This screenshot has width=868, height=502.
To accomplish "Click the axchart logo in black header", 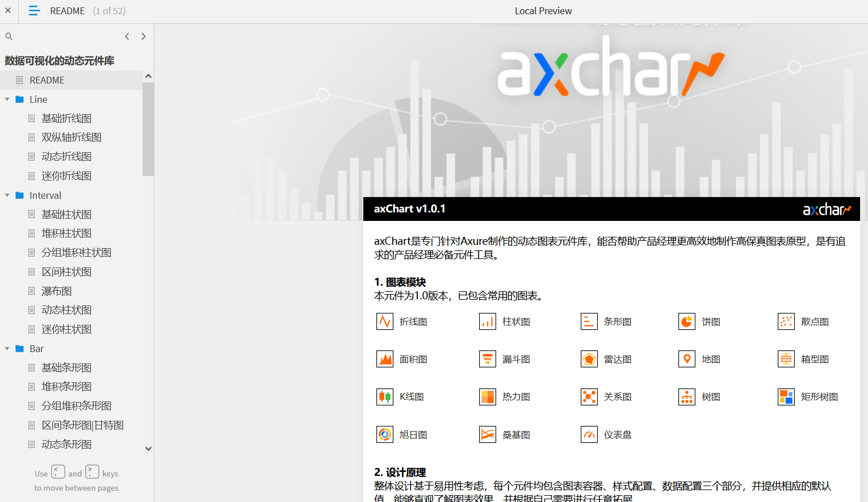I will point(827,209).
